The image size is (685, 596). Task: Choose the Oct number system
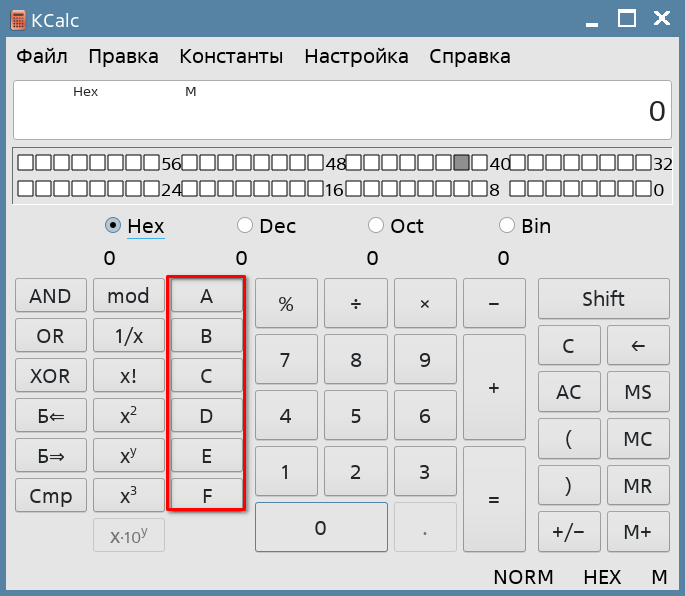(376, 226)
